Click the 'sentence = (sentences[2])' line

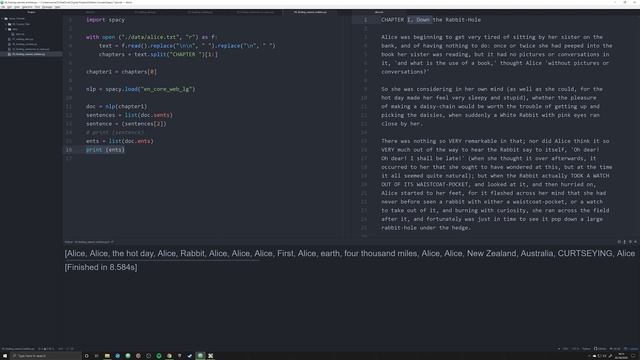(x=126, y=124)
